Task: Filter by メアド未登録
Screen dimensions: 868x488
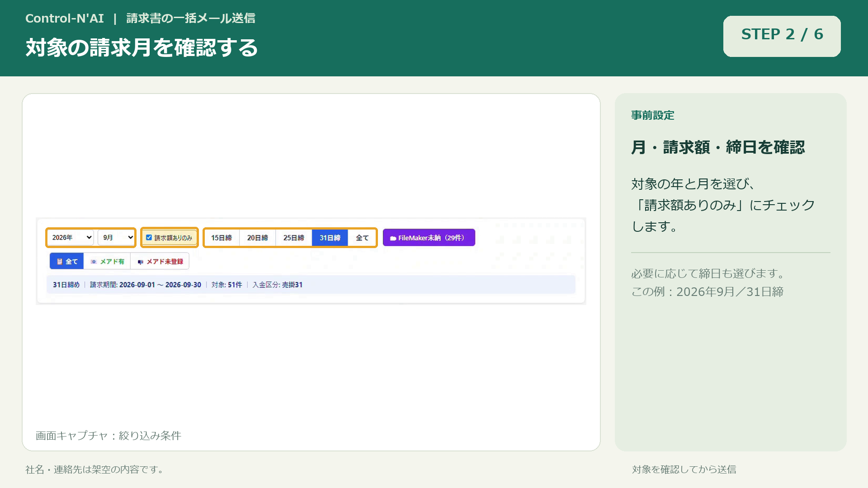Action: coord(160,262)
